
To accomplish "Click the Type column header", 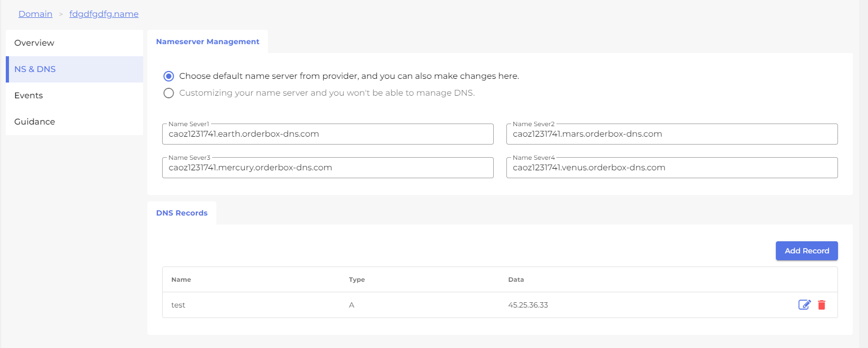I will pos(357,280).
